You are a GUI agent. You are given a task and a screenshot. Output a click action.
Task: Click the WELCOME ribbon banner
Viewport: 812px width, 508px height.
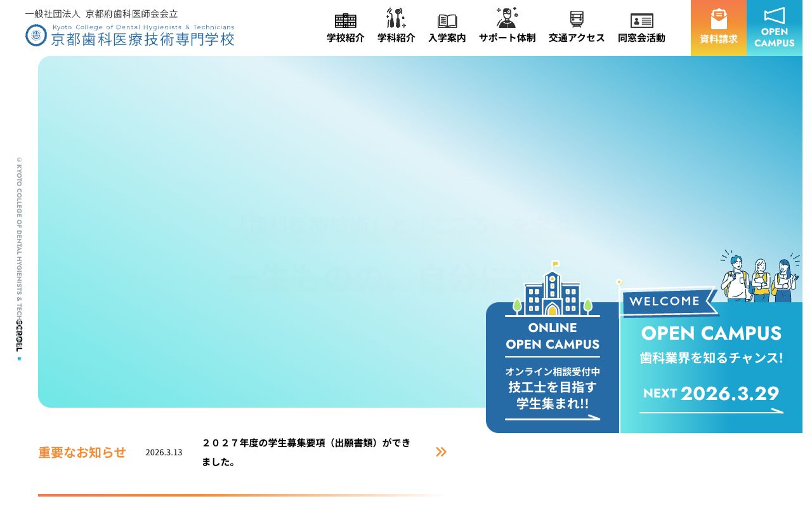(668, 302)
